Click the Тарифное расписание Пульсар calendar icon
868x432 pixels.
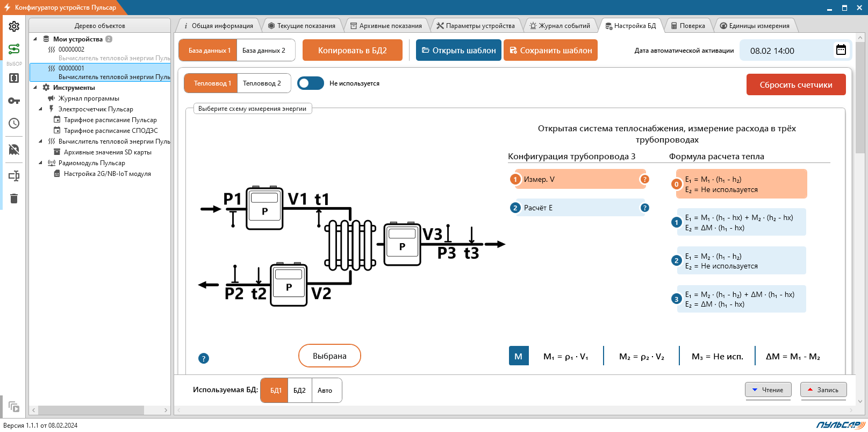(57, 120)
